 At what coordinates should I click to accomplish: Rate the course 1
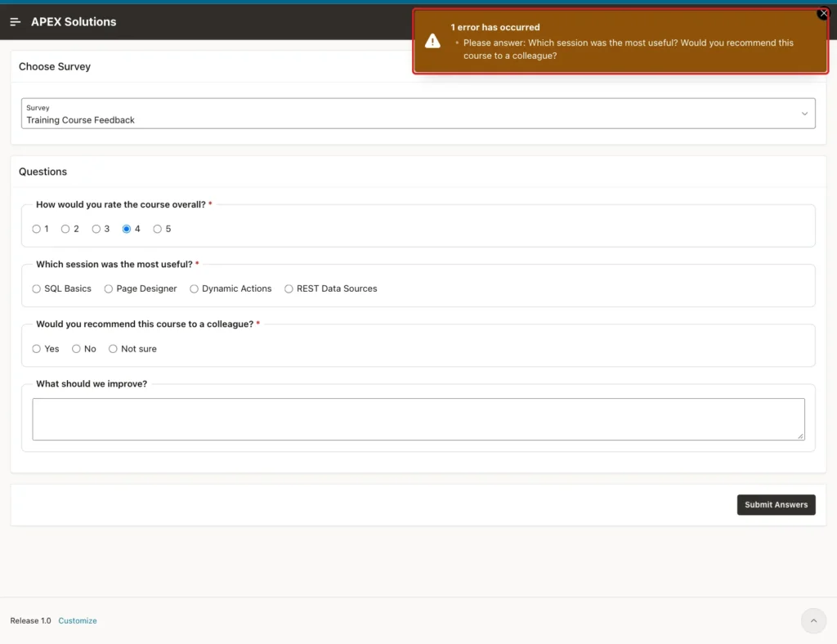tap(36, 229)
